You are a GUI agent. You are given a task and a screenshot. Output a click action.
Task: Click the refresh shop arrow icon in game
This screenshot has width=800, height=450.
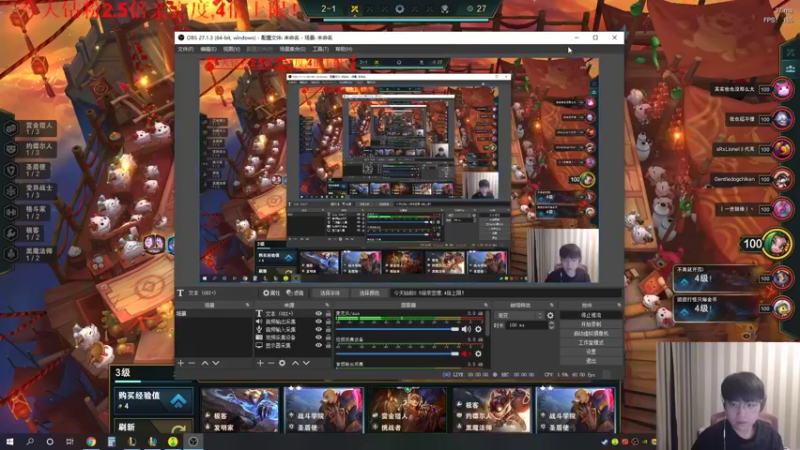[x=179, y=428]
